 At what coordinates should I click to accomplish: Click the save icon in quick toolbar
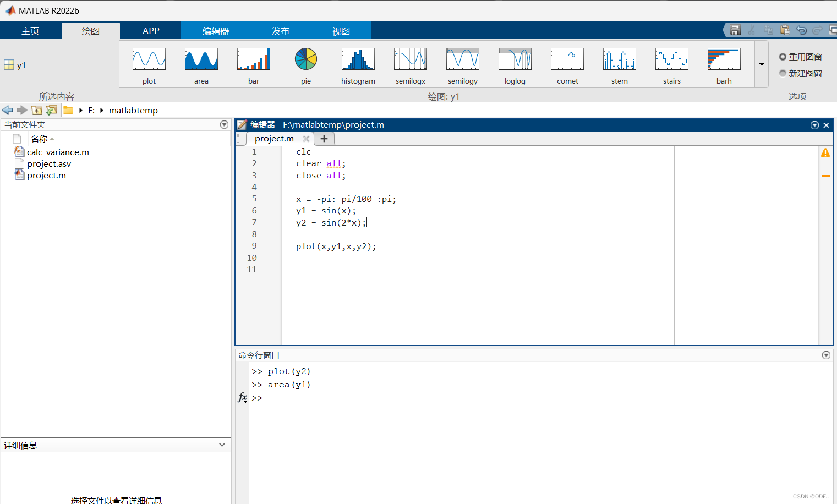click(x=735, y=30)
